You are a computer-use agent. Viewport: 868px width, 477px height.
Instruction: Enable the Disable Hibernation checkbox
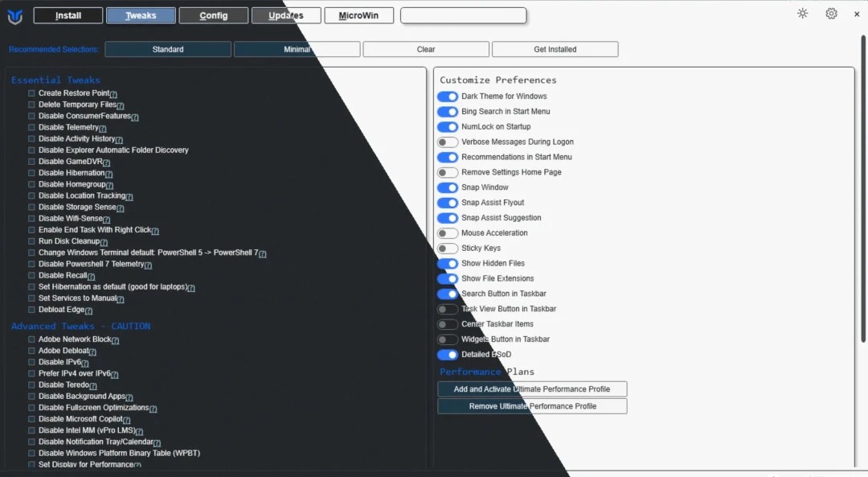click(32, 173)
